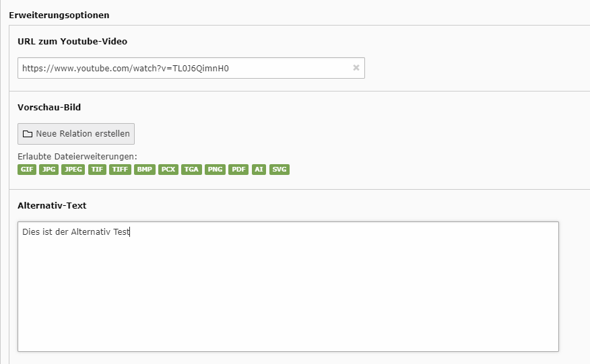Click the AI file extension badge
590x364 pixels.
(x=259, y=169)
